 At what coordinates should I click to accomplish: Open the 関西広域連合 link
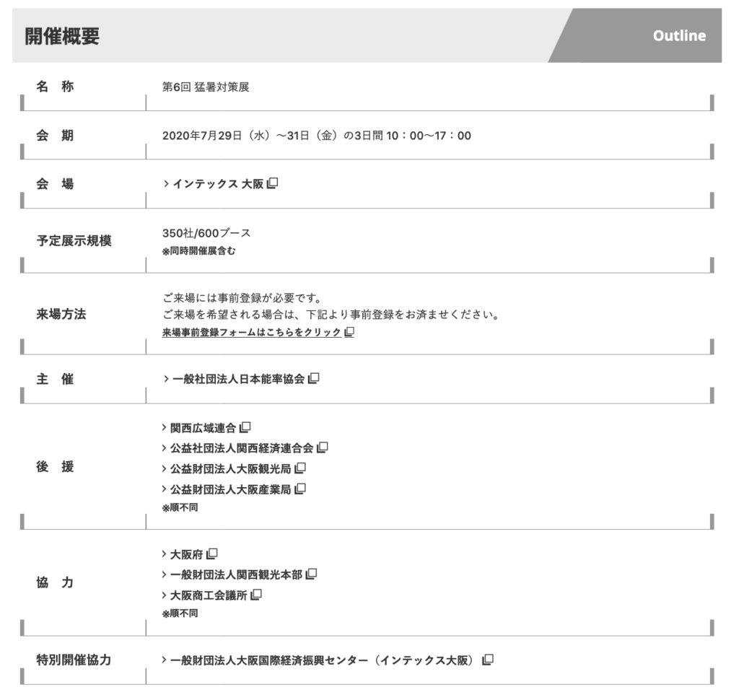tap(203, 428)
